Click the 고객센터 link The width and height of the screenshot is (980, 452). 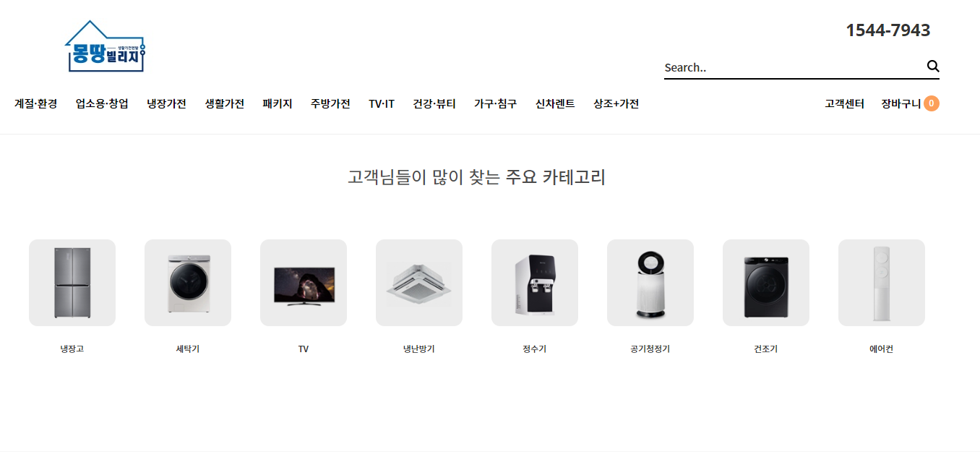point(844,103)
